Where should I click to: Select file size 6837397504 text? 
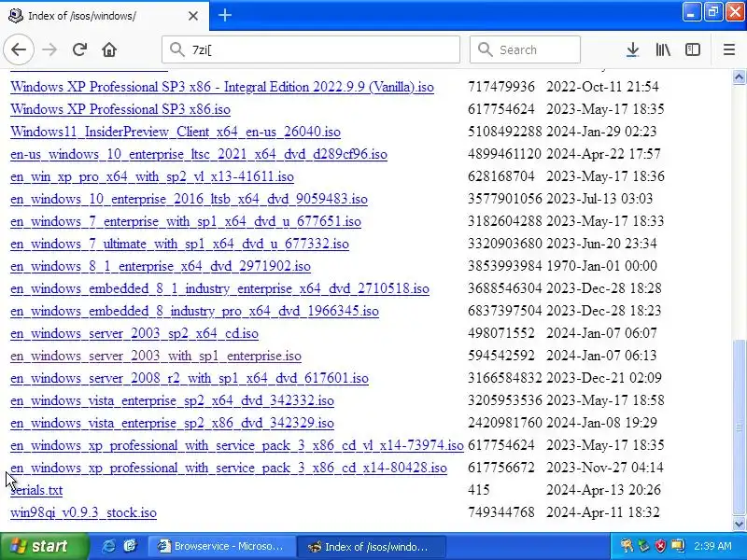[x=504, y=311]
